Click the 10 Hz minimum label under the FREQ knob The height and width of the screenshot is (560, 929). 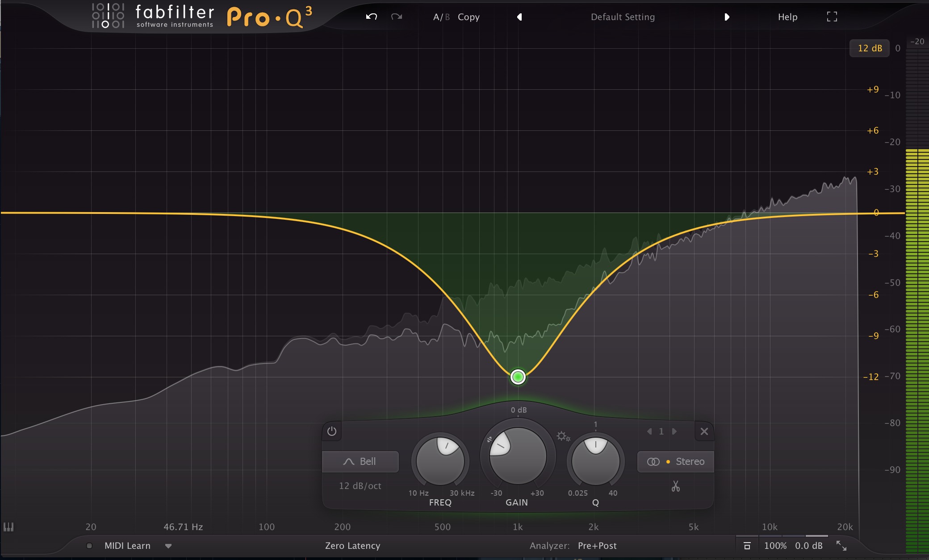[418, 493]
